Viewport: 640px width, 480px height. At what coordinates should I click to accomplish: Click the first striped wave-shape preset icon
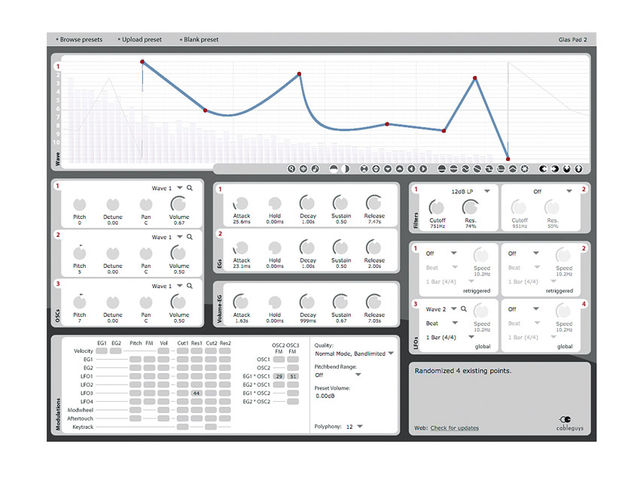[442, 169]
